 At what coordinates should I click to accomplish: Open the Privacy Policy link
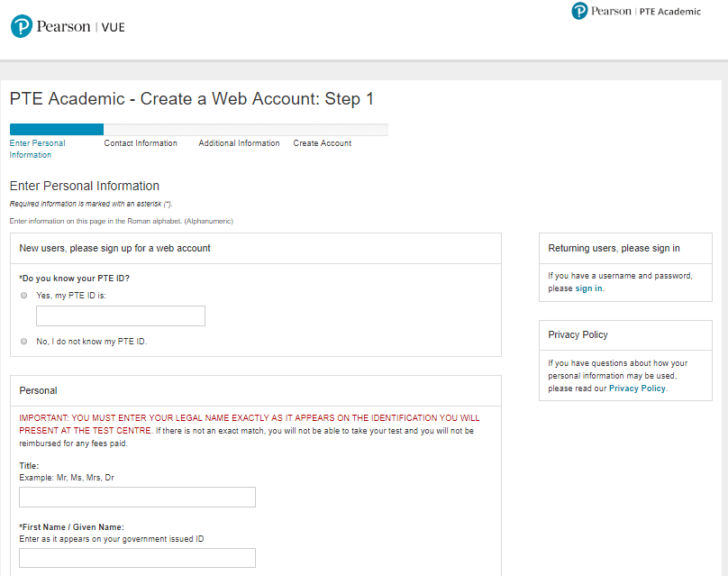pos(637,389)
